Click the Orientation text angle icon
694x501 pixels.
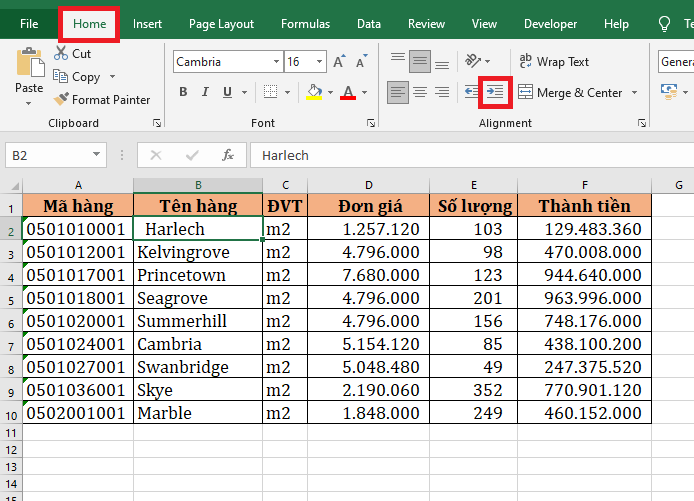coord(474,61)
